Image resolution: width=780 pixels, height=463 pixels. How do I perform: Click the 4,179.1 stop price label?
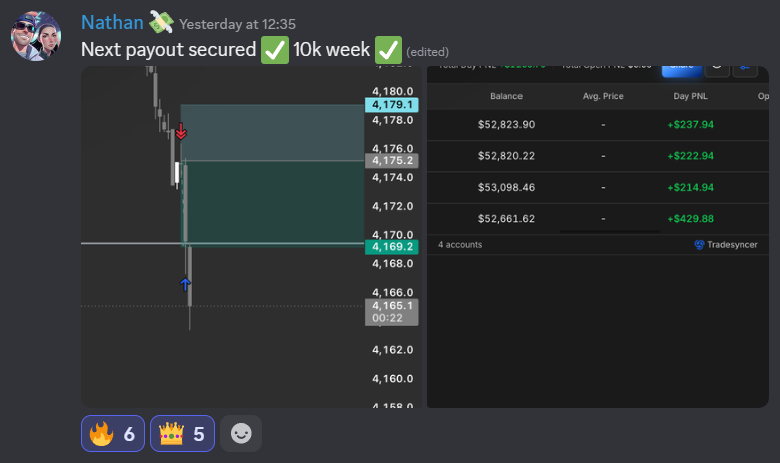[x=392, y=105]
